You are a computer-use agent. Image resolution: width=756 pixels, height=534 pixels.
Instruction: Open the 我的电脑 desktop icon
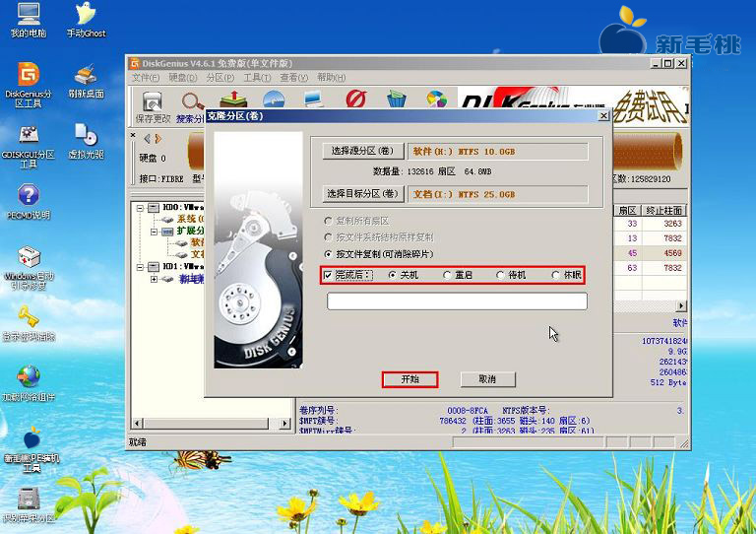(29, 21)
